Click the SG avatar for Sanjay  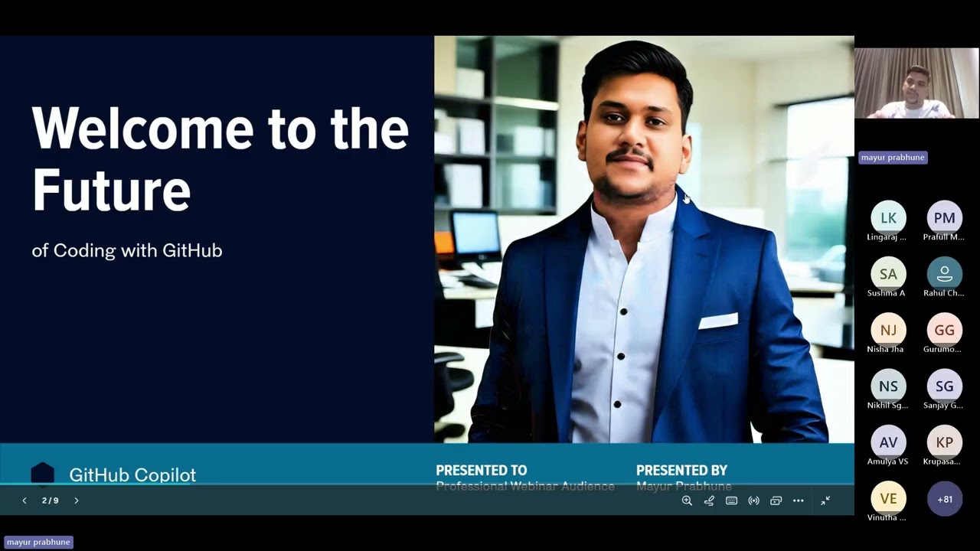(945, 386)
